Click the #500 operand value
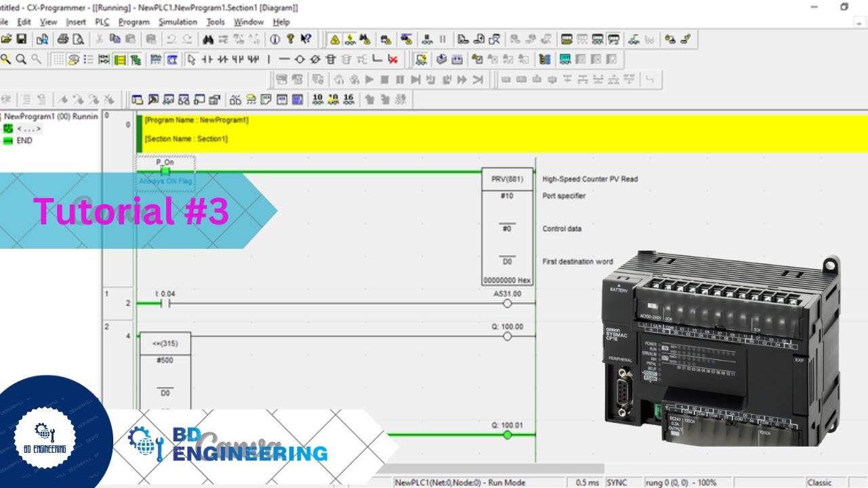 tap(165, 361)
